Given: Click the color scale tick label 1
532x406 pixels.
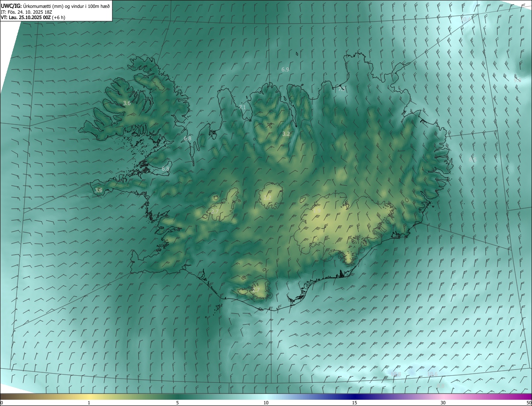Looking at the screenshot, I should [89, 403].
